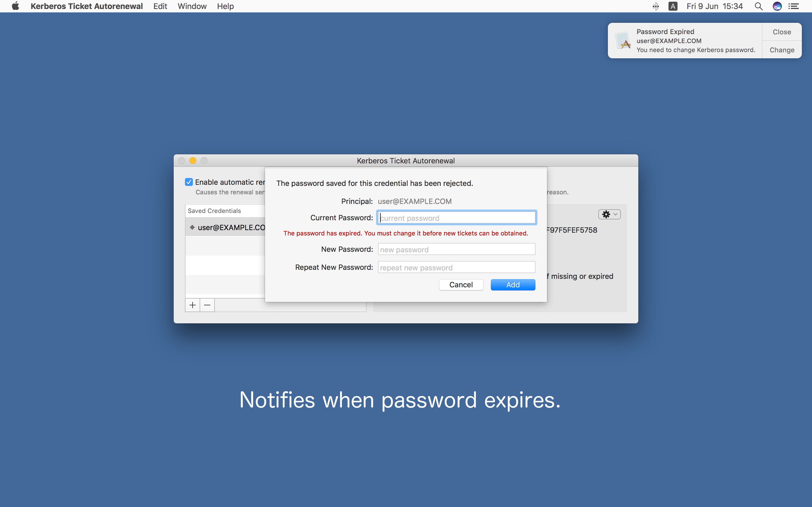Click the plus button to add new credential

coord(192,305)
